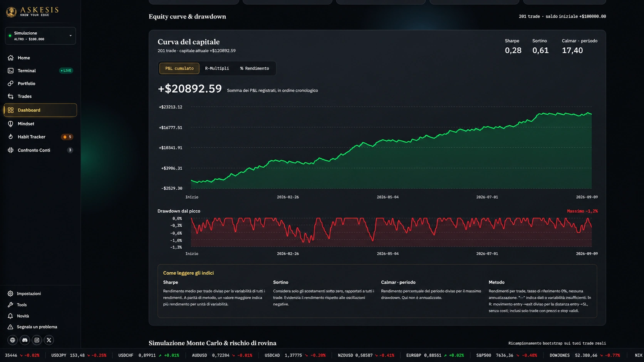This screenshot has height=362, width=644.
Task: Click the +$20892.59 cumulative P&L figure
Action: coord(190,89)
